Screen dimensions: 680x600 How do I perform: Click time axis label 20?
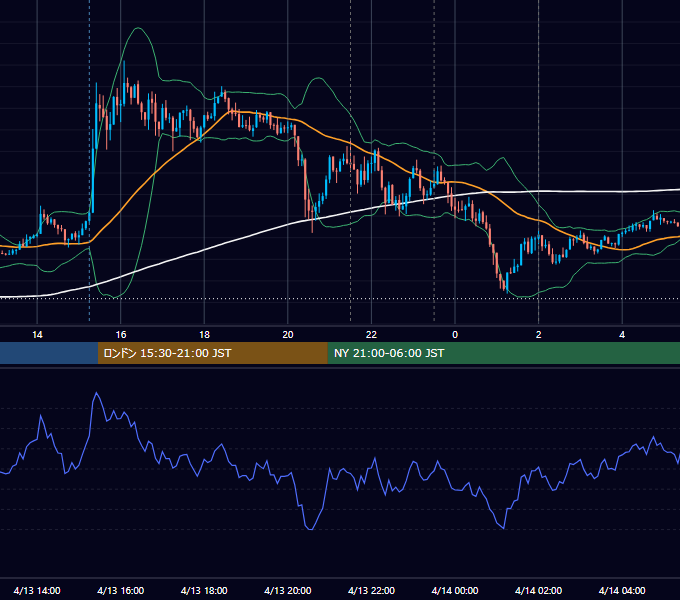click(x=288, y=335)
